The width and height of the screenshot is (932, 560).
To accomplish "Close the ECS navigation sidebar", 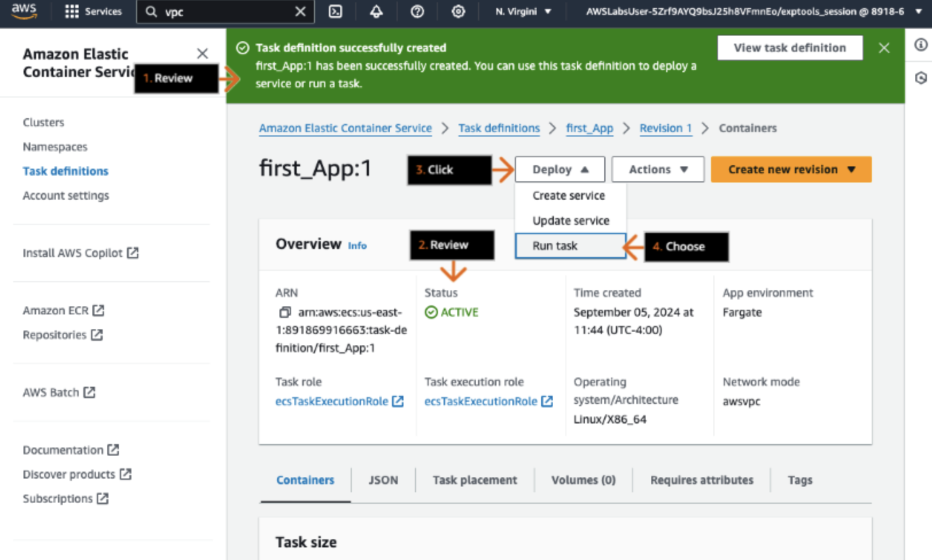I will (202, 53).
